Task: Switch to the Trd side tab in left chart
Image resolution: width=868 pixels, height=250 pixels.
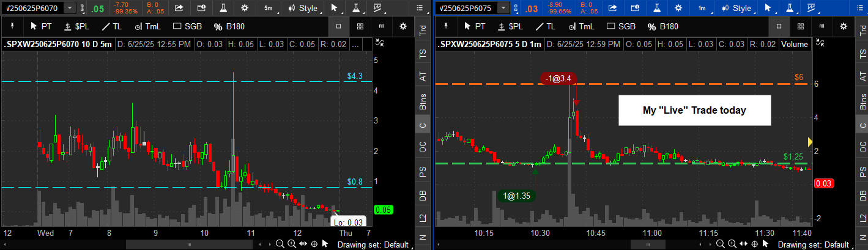Action: 423,32
